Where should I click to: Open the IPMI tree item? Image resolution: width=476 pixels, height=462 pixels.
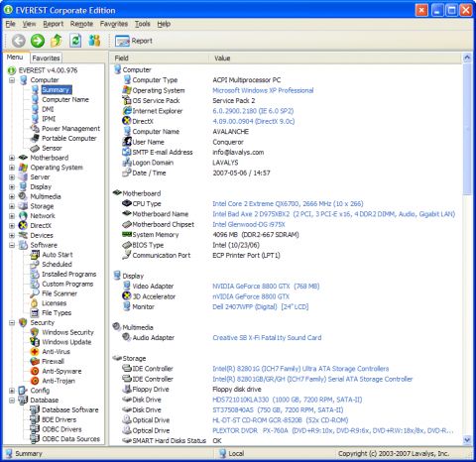(49, 119)
